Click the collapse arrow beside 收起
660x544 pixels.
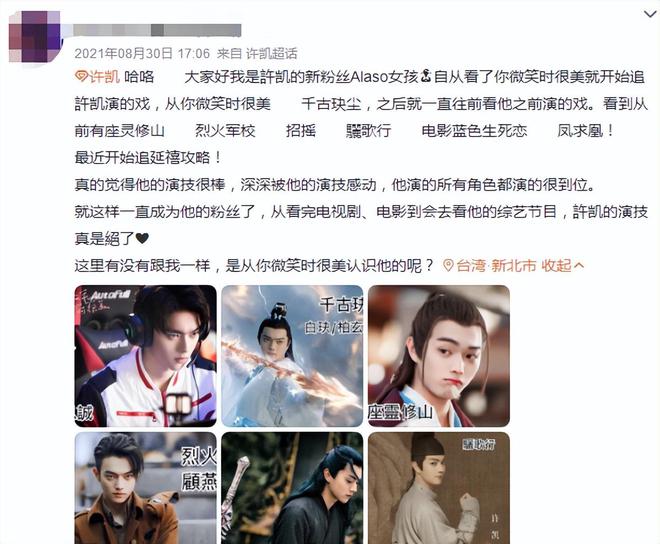(x=579, y=266)
